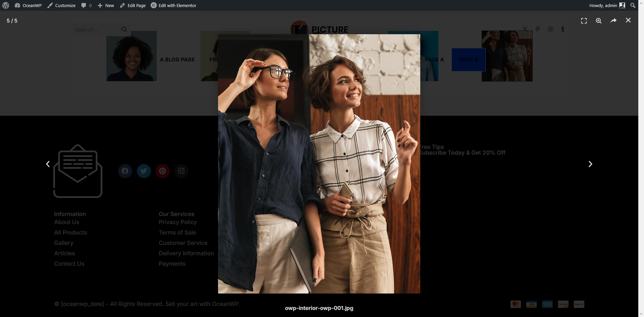Open the Dribbble social icon in header

coord(550,29)
